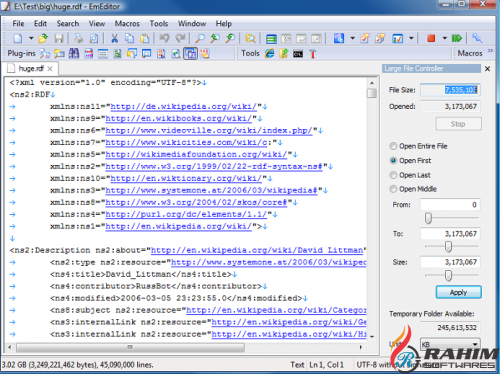Click the From value input field
The height and width of the screenshot is (374, 500).
450,205
